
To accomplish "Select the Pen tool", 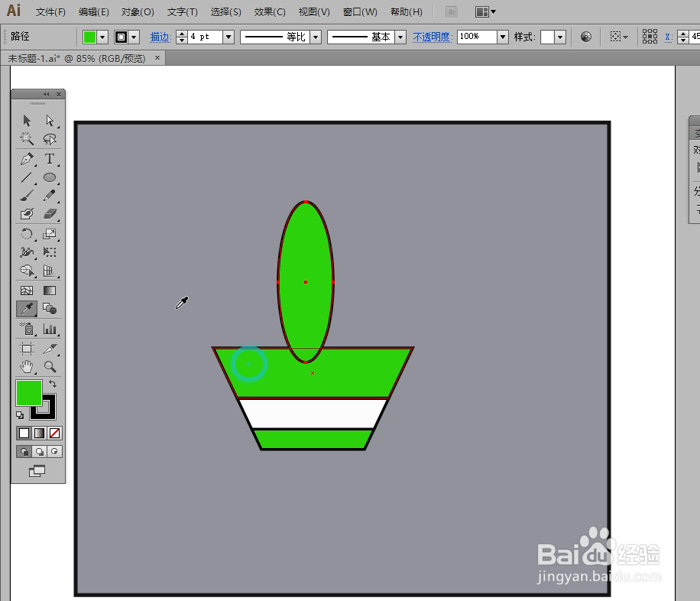I will point(27,159).
